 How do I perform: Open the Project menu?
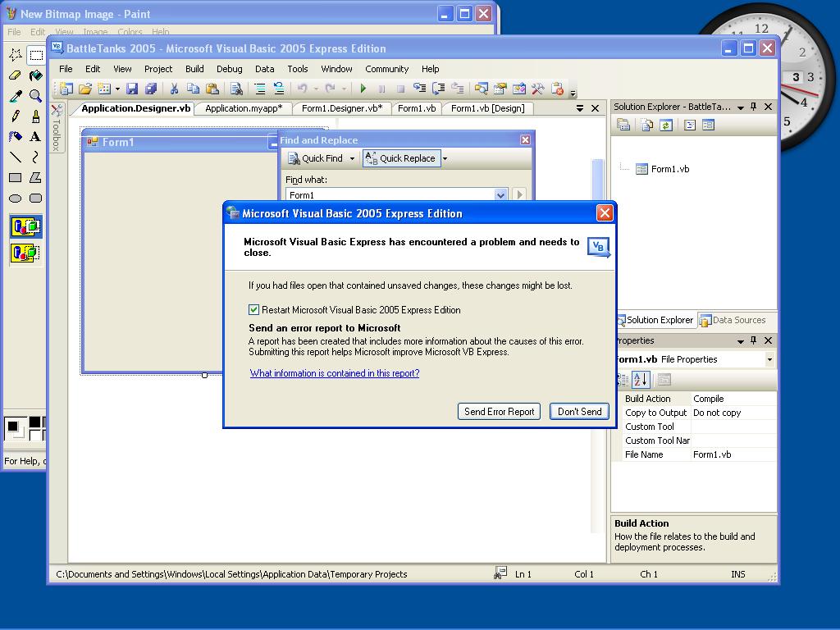[158, 69]
